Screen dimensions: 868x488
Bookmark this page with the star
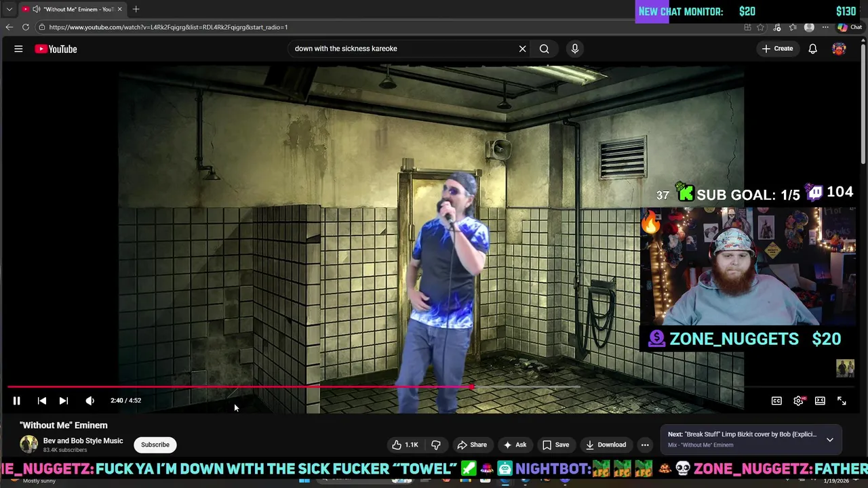pos(760,27)
